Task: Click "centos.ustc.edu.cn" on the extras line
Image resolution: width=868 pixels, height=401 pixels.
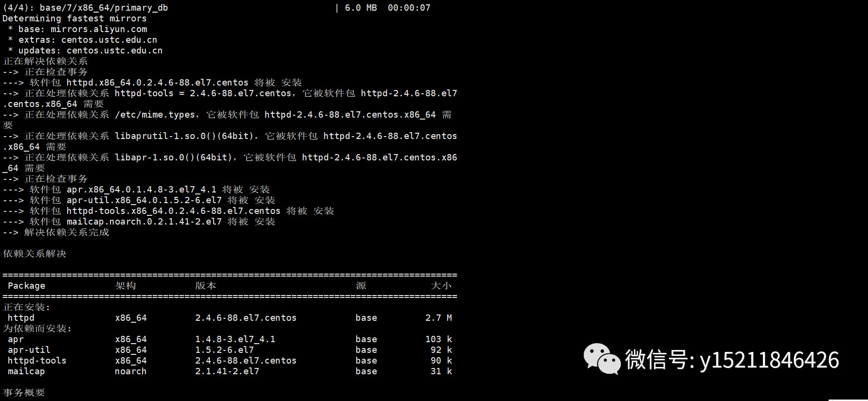Action: (x=109, y=40)
